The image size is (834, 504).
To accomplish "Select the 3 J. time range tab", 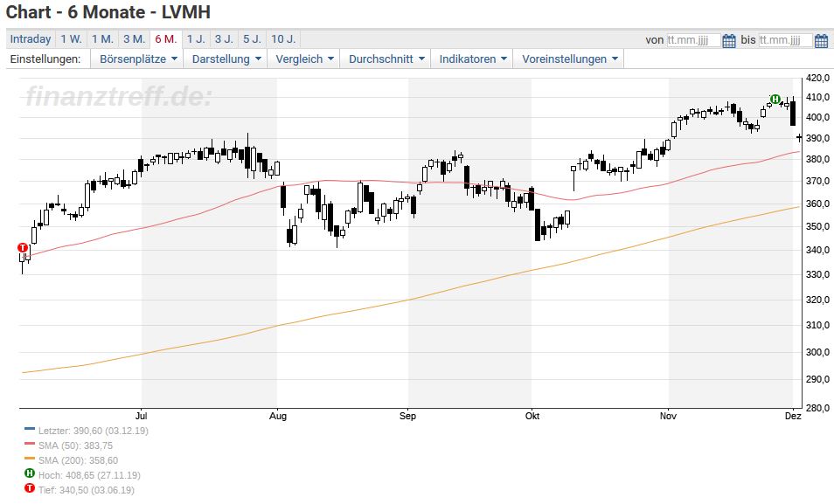I will click(224, 39).
